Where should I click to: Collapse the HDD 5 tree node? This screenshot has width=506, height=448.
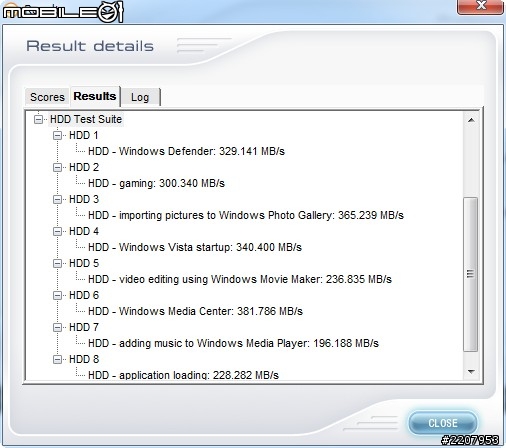coord(57,263)
